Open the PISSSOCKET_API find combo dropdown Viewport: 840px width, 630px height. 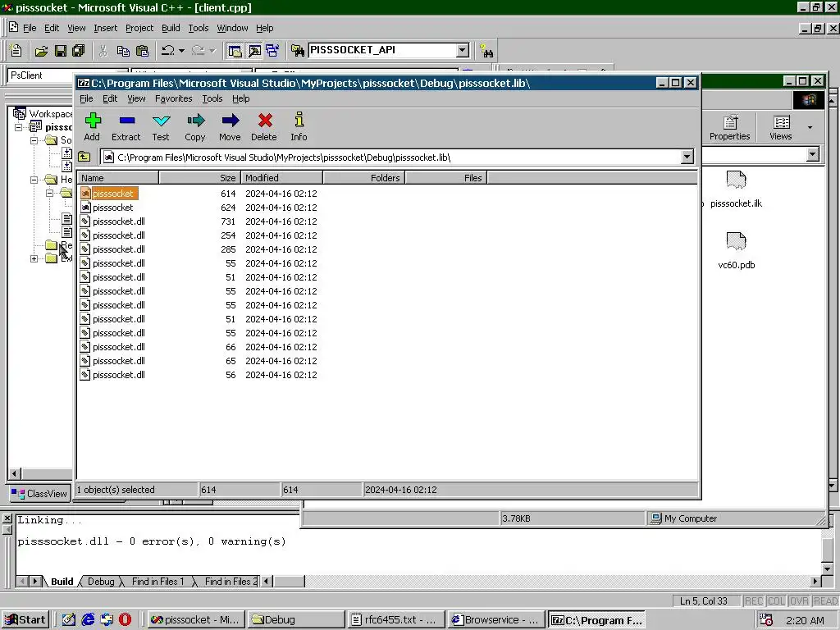tap(463, 50)
